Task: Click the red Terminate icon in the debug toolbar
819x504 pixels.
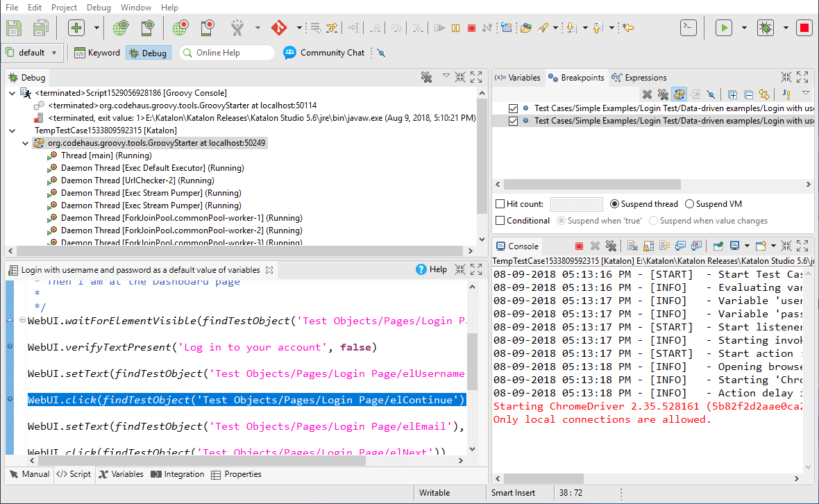Action: (x=472, y=28)
